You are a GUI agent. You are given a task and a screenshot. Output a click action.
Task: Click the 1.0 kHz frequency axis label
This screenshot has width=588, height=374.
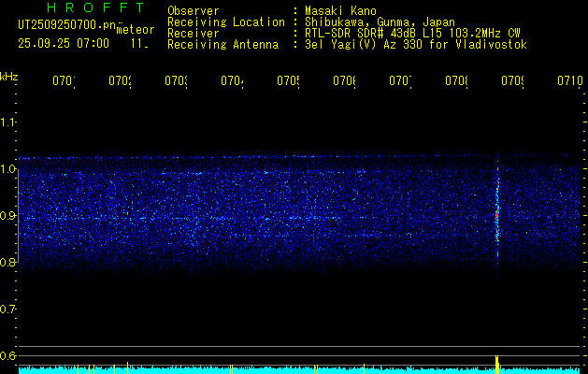pos(7,169)
